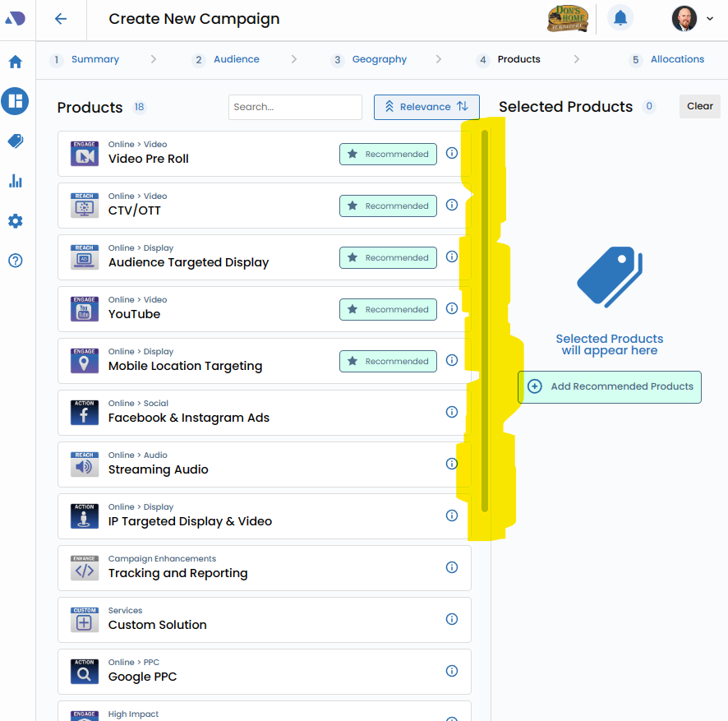
Task: Click Add Recommended Products button
Action: pos(610,386)
